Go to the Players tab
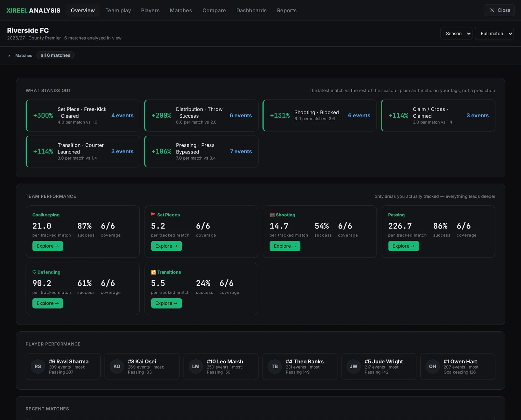The image size is (521, 420). point(150,10)
